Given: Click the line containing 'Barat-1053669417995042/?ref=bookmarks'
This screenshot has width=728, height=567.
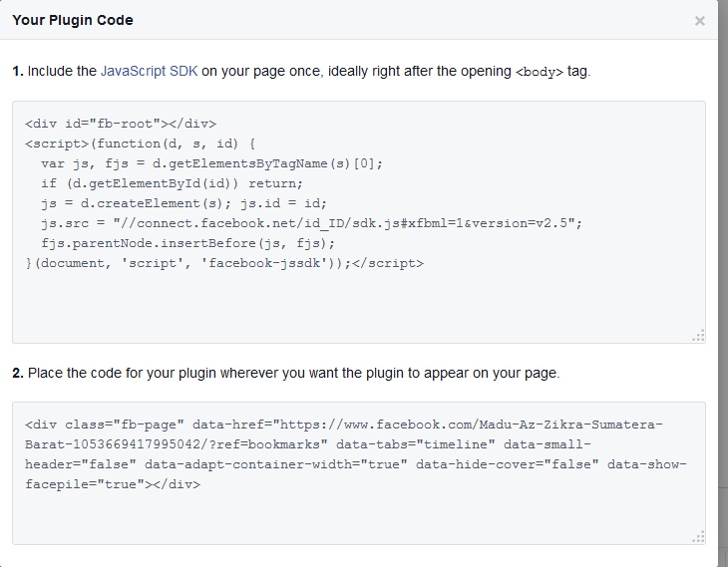Looking at the screenshot, I should (308, 445).
